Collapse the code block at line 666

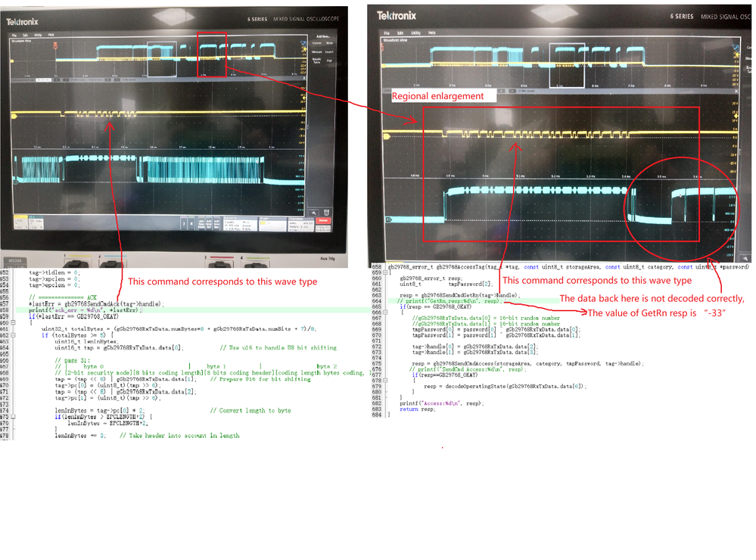[385, 313]
